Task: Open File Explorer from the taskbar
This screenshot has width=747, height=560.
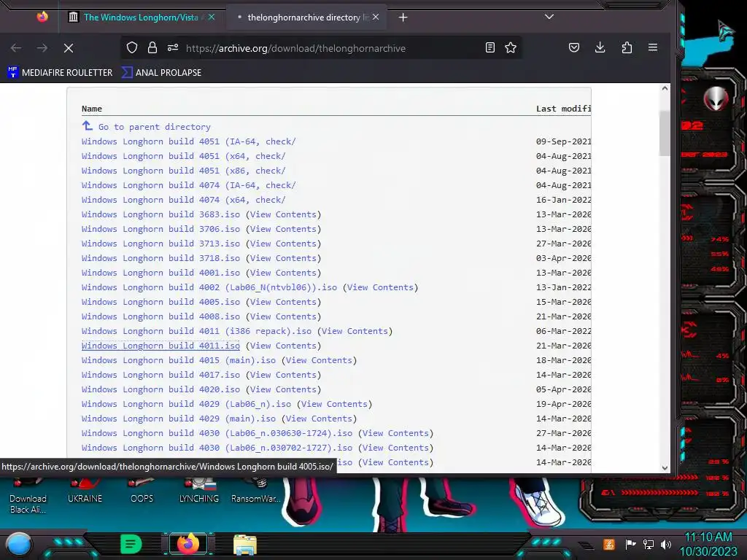Action: click(245, 544)
